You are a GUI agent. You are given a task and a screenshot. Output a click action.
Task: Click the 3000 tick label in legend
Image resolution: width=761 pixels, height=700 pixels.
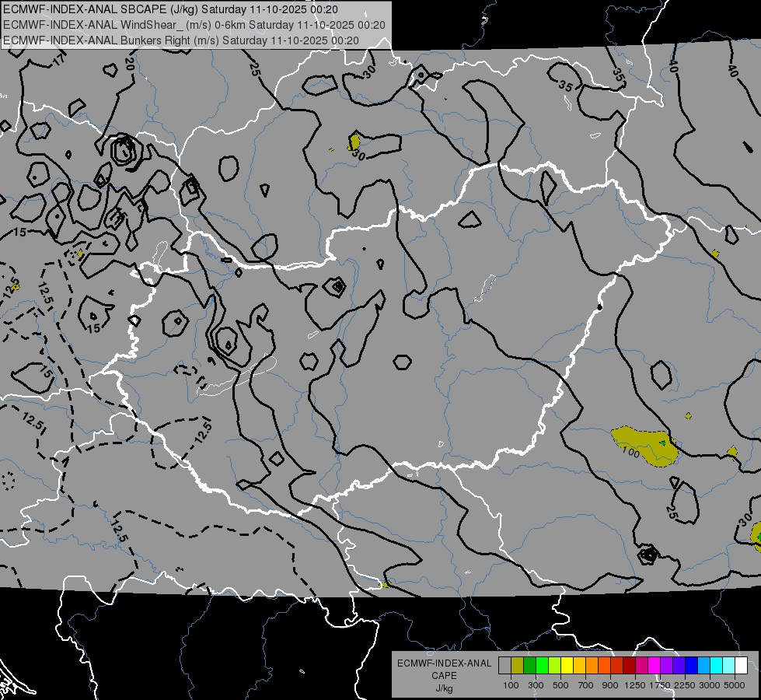coord(710,685)
